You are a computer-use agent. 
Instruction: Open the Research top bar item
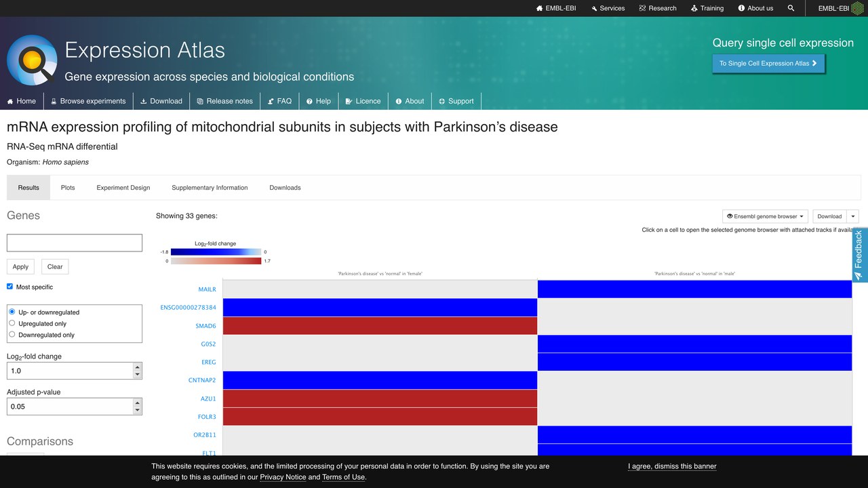[658, 8]
